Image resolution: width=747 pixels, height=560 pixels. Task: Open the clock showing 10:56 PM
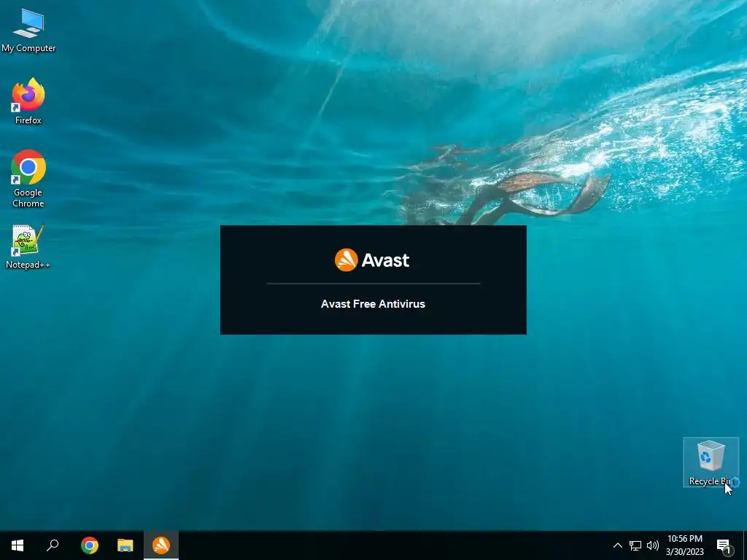click(684, 545)
